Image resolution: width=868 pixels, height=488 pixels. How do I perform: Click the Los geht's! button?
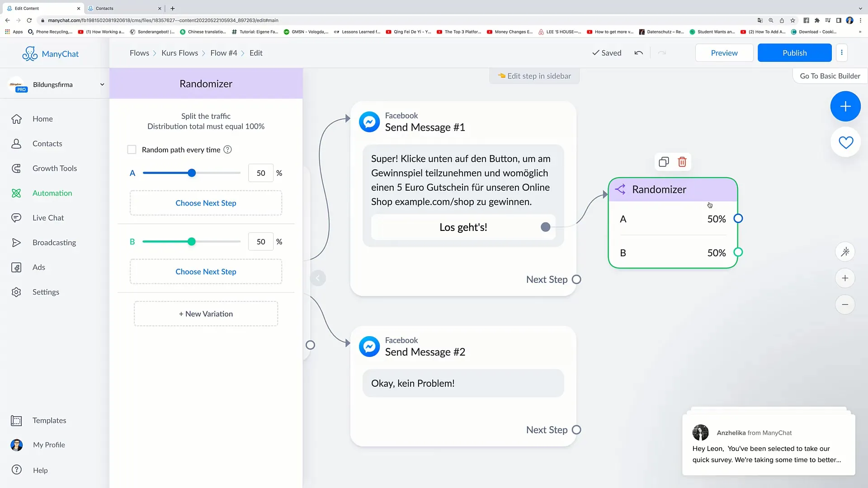[x=463, y=227]
